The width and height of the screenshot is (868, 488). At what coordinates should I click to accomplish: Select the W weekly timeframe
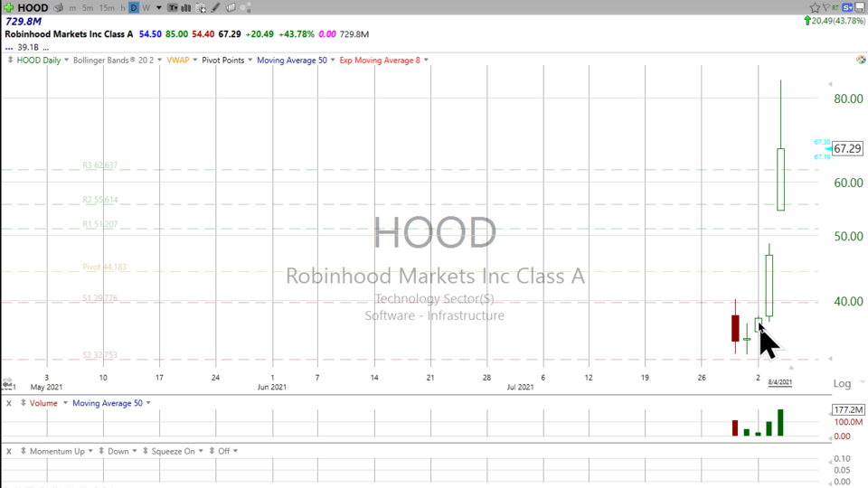(x=146, y=8)
